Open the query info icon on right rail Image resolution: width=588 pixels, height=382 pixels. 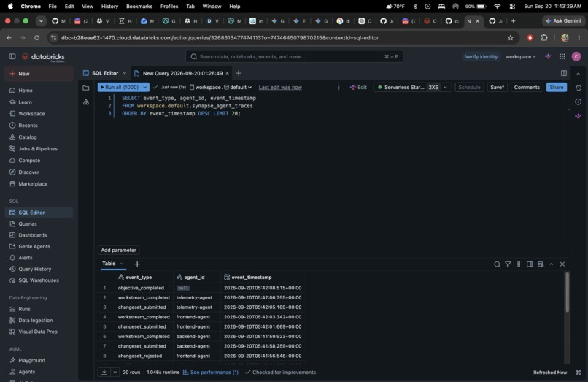coord(579,102)
